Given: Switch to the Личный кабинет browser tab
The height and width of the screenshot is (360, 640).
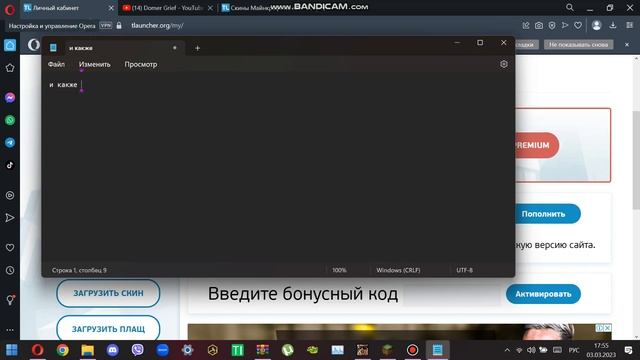Looking at the screenshot, I should pyautogui.click(x=69, y=8).
